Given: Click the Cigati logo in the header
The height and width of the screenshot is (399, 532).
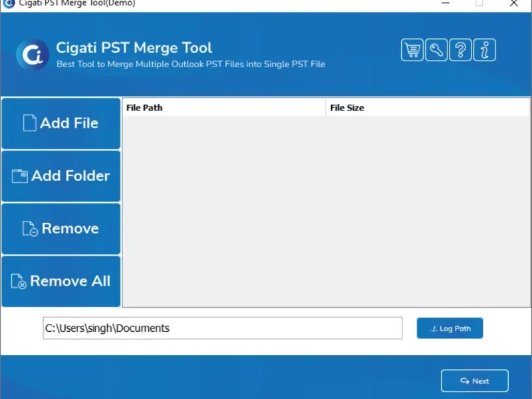Looking at the screenshot, I should point(33,55).
